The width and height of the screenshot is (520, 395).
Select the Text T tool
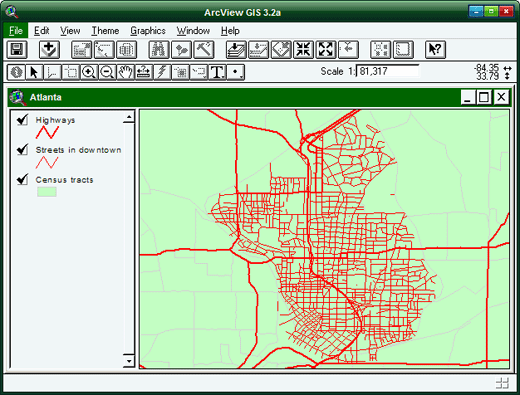(217, 72)
